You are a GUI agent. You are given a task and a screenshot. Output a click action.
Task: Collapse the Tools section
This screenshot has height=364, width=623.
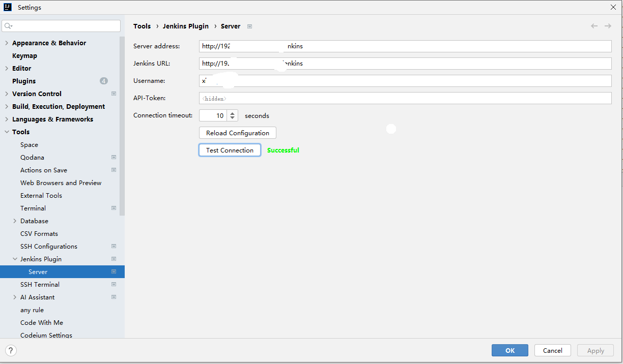(x=7, y=132)
